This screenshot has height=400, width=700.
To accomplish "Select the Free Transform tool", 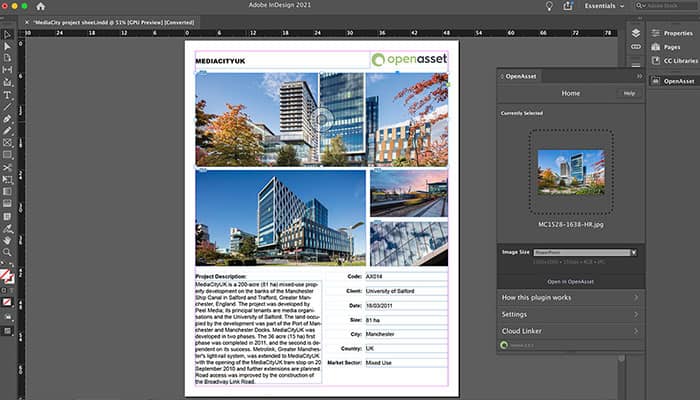I will [7, 179].
